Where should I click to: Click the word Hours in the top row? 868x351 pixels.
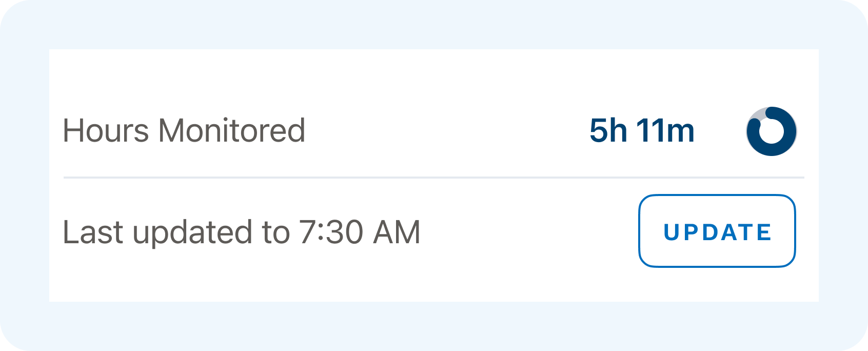tap(106, 130)
